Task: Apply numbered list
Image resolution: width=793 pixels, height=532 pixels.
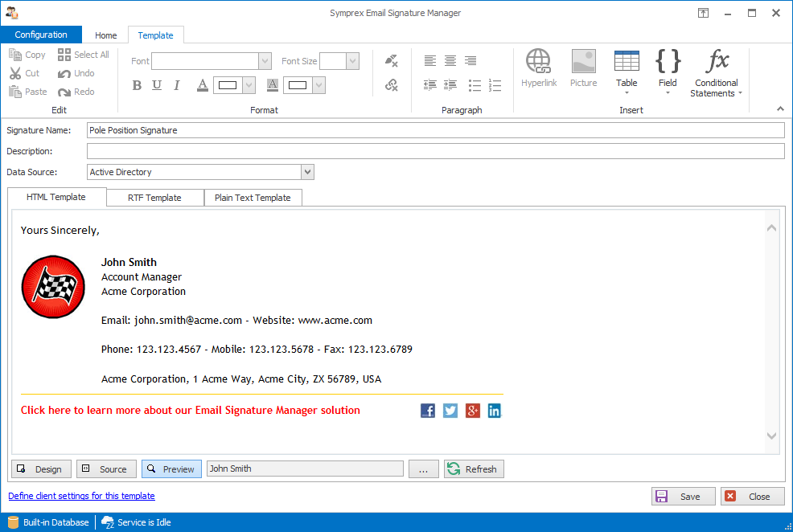Action: tap(495, 85)
